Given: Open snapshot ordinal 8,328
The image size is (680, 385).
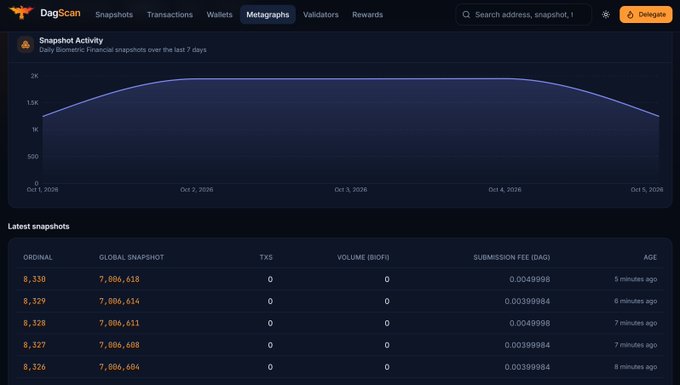Looking at the screenshot, I should (34, 323).
